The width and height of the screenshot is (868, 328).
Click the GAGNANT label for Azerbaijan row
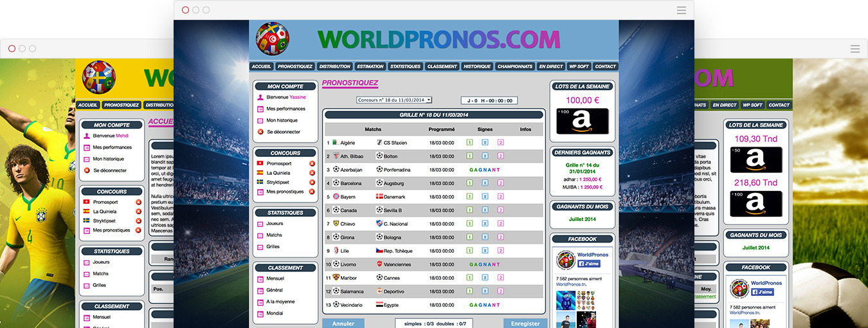pyautogui.click(x=485, y=170)
